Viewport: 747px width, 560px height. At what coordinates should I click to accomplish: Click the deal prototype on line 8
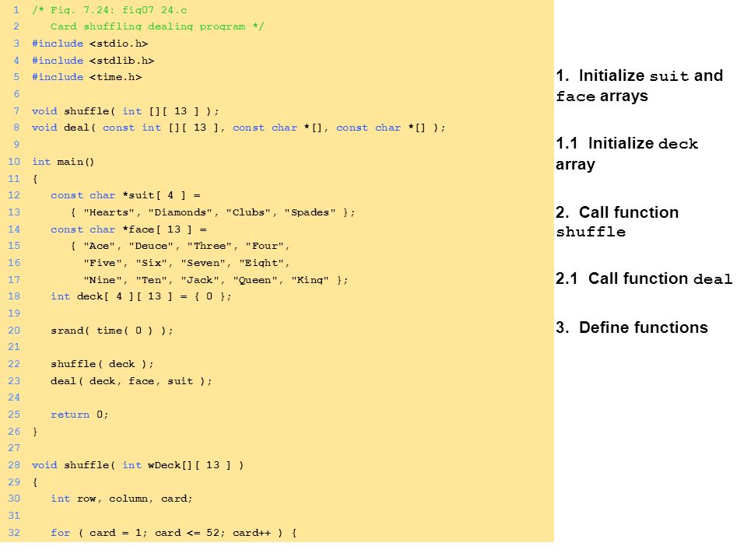(239, 128)
